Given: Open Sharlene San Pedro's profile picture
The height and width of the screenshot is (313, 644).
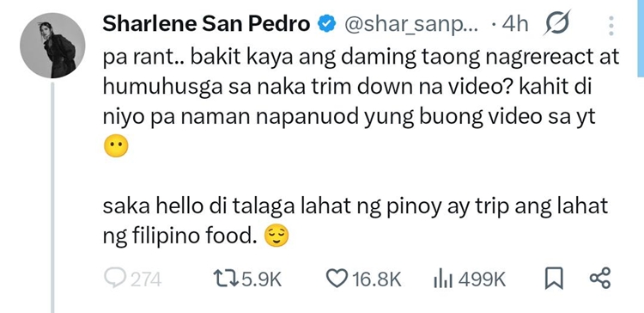Looking at the screenshot, I should 52,46.
